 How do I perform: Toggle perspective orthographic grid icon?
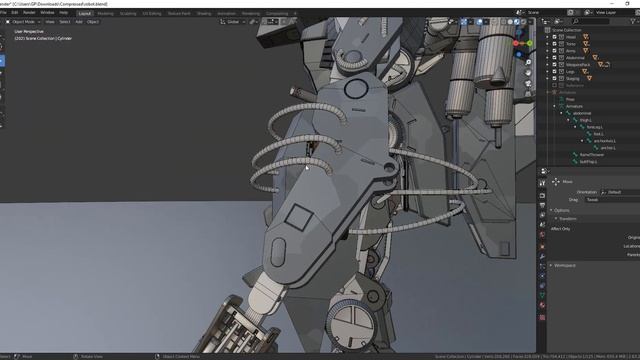pyautogui.click(x=528, y=93)
